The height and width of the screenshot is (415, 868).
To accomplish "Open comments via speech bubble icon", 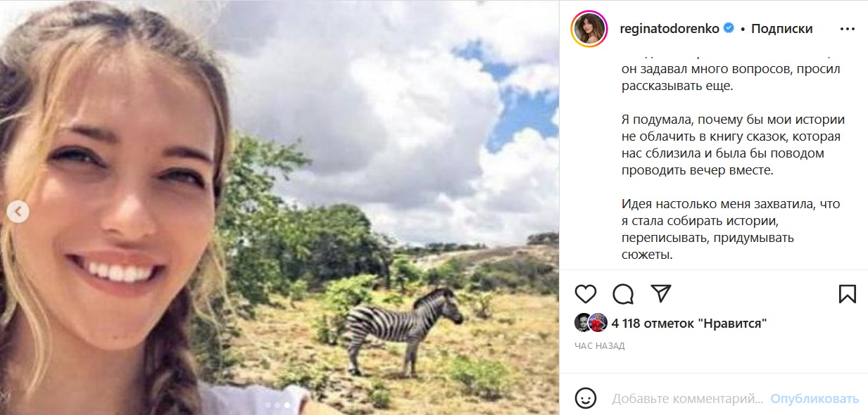I will tap(623, 293).
